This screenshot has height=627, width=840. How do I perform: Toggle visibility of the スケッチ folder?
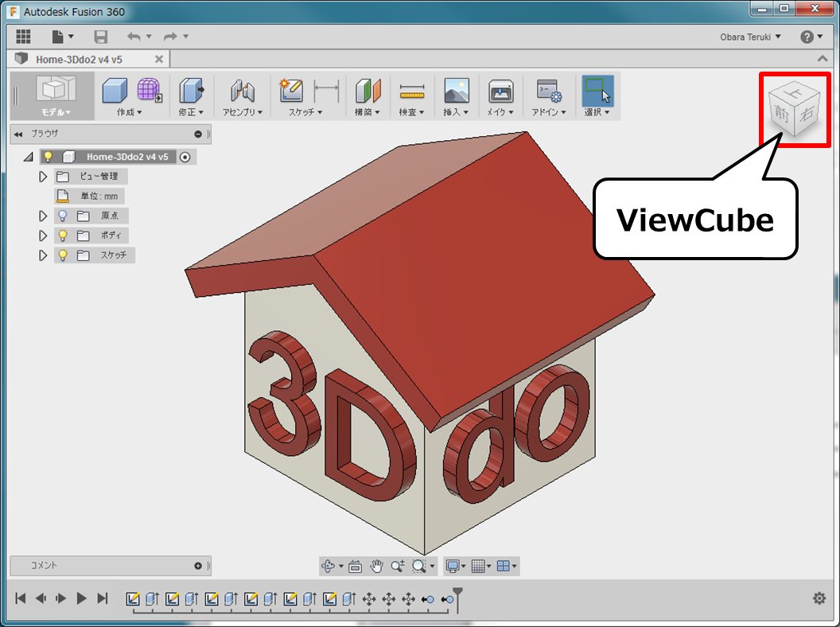(61, 255)
